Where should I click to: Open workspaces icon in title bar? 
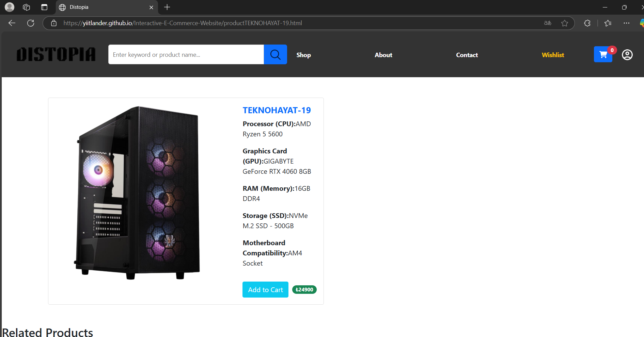pos(27,7)
